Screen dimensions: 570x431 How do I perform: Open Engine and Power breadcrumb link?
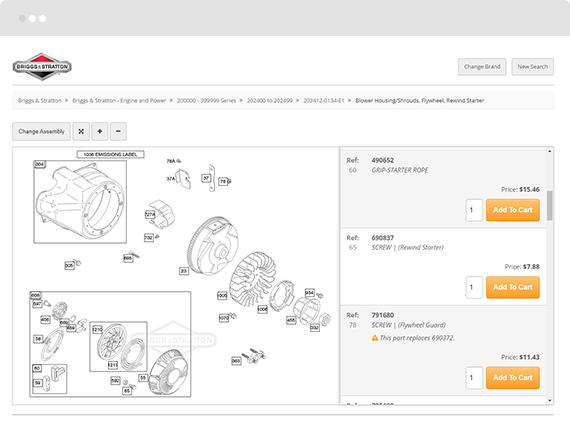[119, 100]
